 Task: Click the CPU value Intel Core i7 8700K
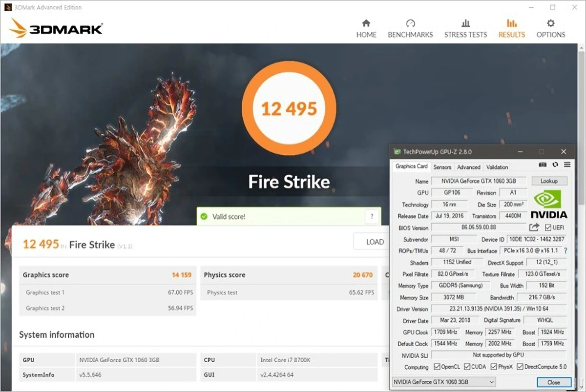pyautogui.click(x=286, y=360)
